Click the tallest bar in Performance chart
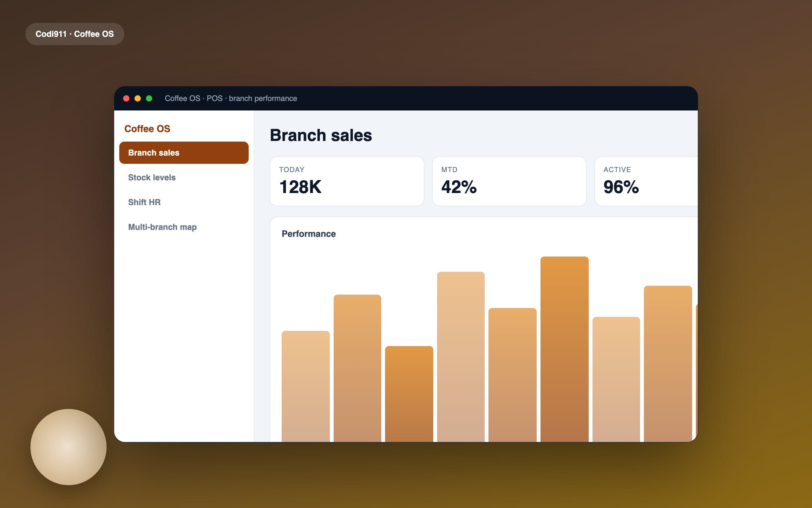 (564, 349)
